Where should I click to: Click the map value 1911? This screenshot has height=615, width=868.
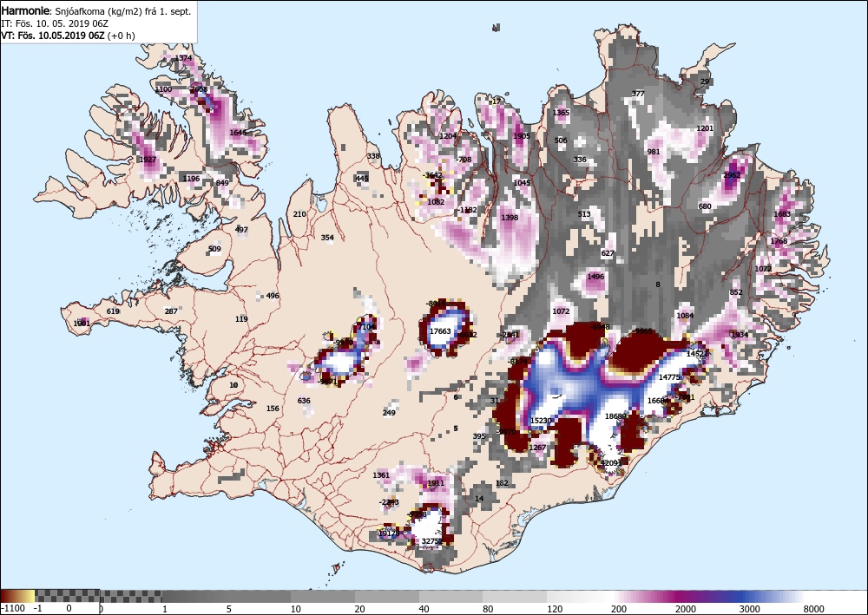436,483
